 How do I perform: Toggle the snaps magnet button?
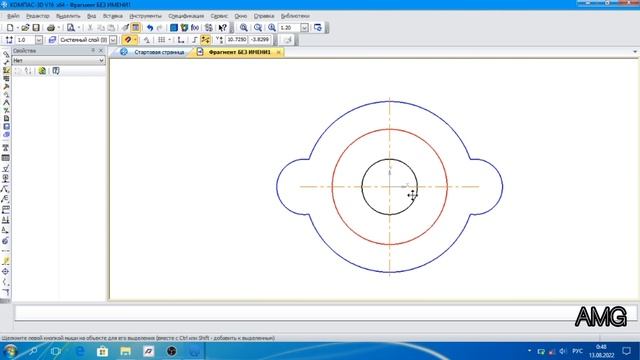[128, 40]
